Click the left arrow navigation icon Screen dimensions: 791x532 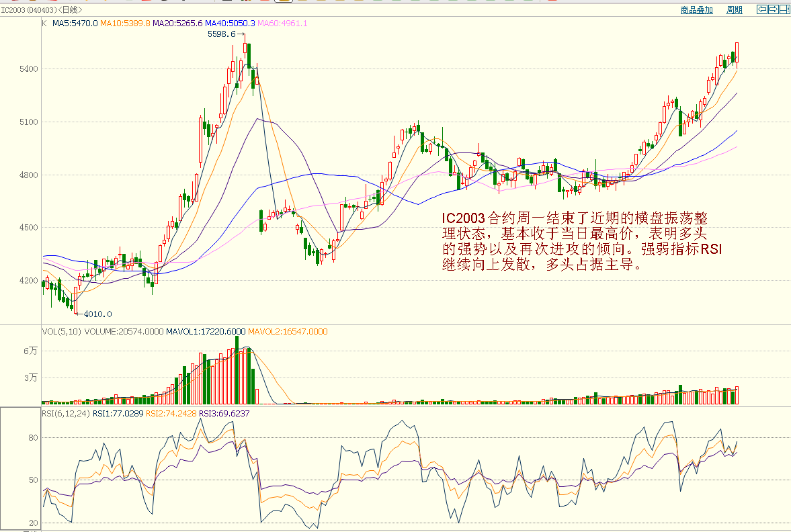click(762, 9)
